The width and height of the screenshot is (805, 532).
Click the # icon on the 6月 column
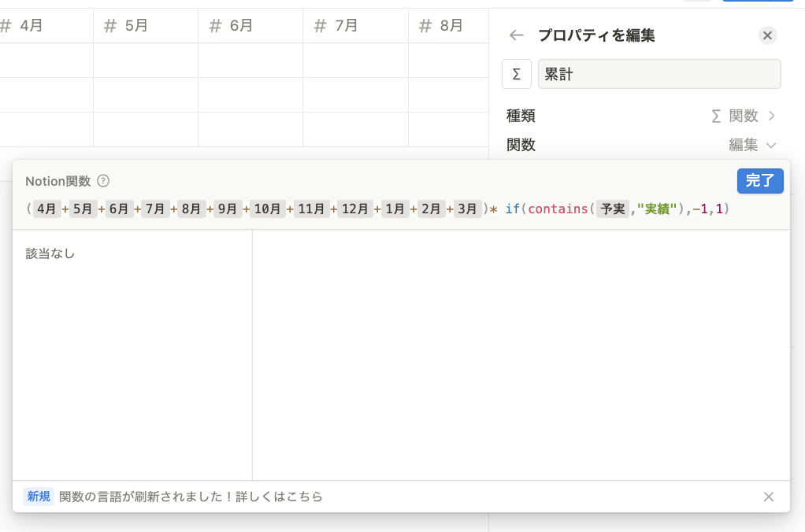click(x=213, y=25)
